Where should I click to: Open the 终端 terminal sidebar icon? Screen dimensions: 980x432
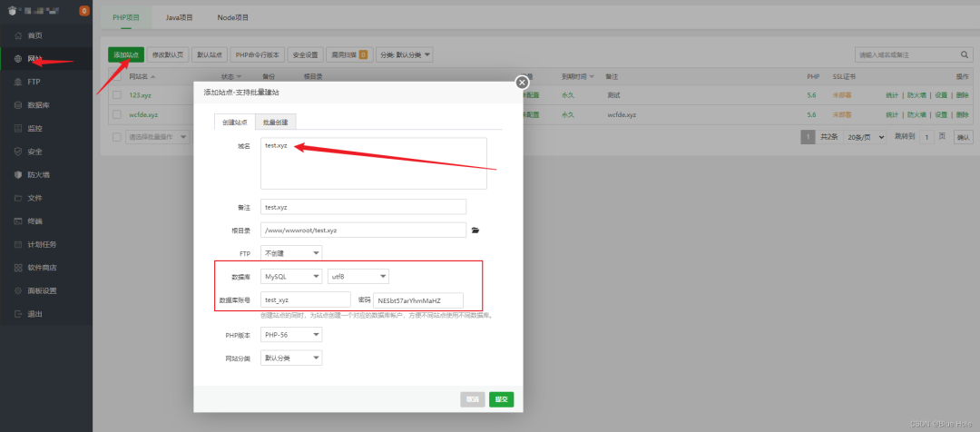[18, 221]
